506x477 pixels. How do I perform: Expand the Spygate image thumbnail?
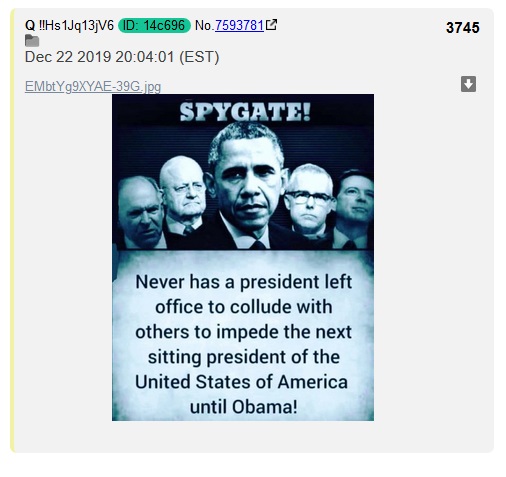pyautogui.click(x=243, y=257)
